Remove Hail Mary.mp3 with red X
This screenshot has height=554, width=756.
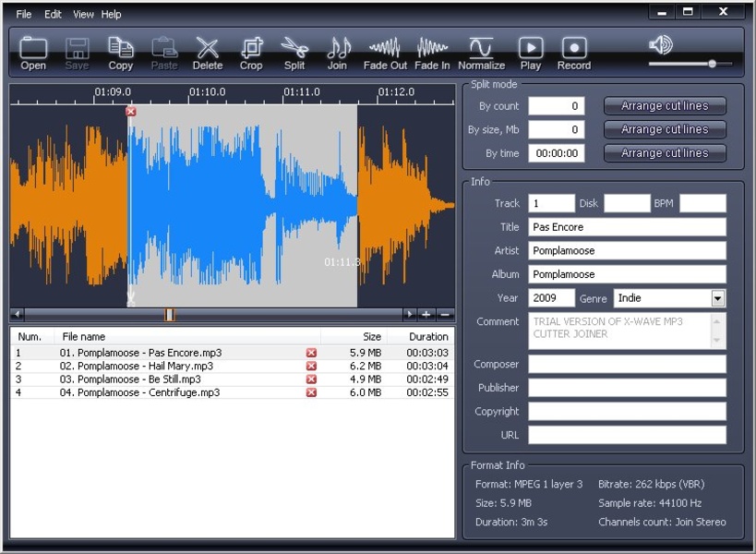(311, 366)
